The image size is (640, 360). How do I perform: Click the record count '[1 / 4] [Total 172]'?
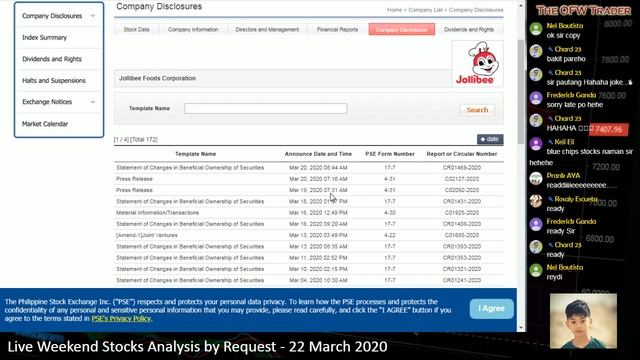[136, 140]
